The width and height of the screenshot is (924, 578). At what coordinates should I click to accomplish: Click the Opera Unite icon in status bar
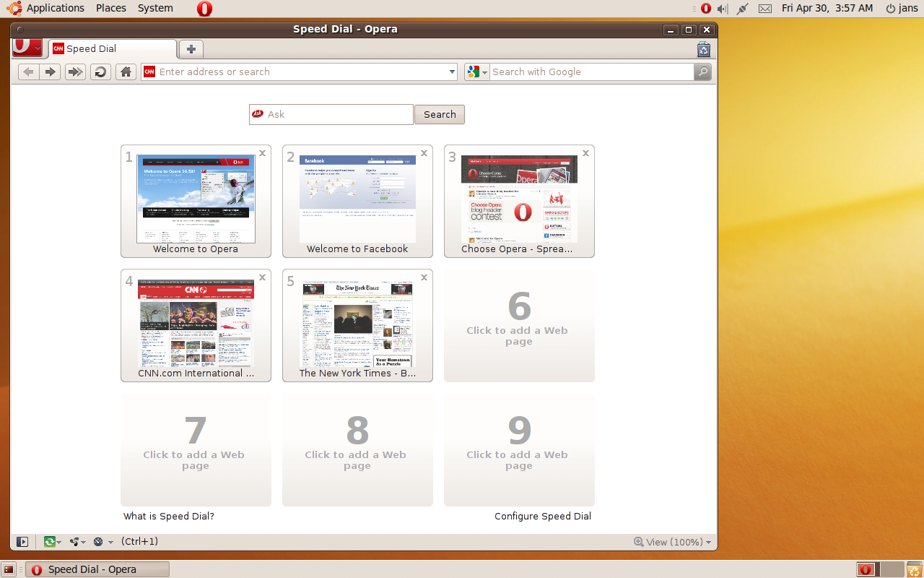click(x=74, y=541)
